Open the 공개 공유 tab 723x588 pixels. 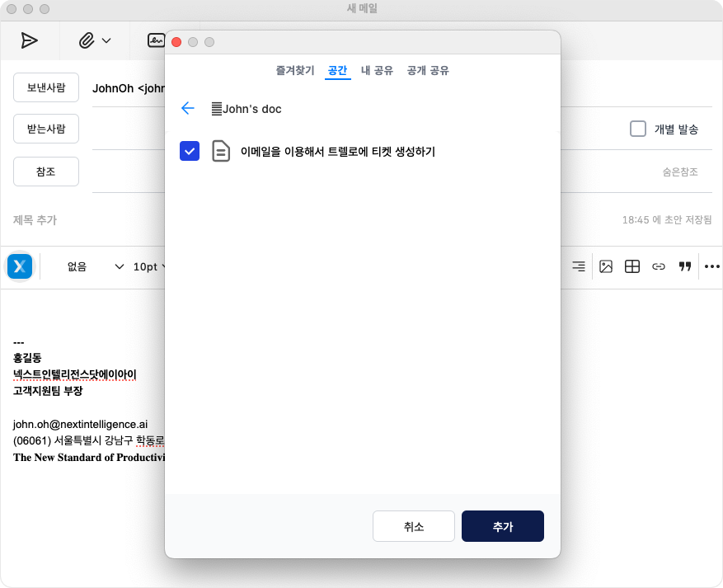[x=428, y=71]
